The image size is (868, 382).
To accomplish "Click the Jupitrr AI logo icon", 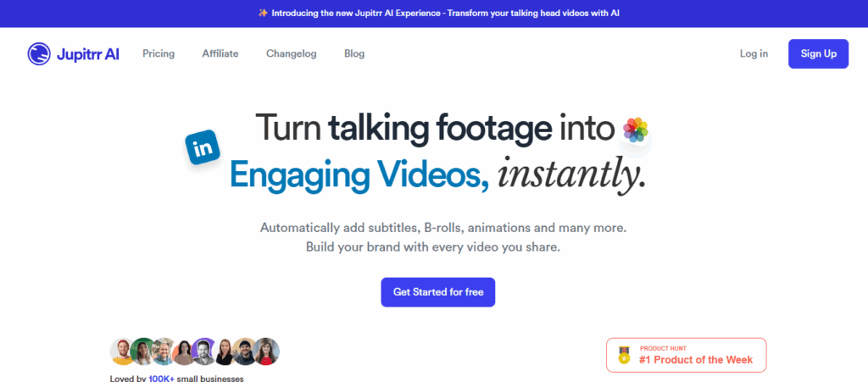I will 39,53.
